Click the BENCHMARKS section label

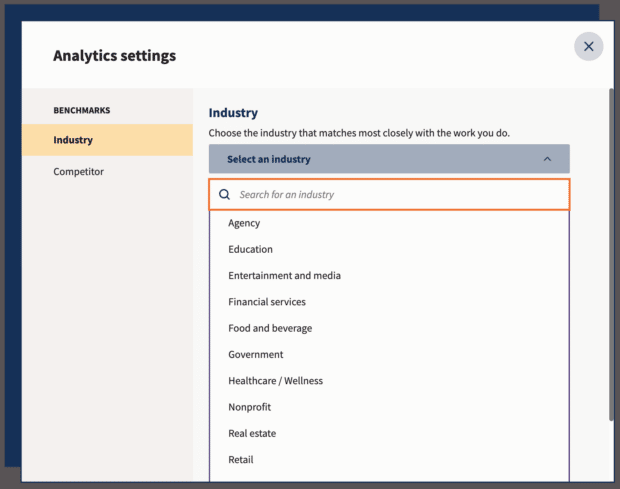tap(81, 110)
